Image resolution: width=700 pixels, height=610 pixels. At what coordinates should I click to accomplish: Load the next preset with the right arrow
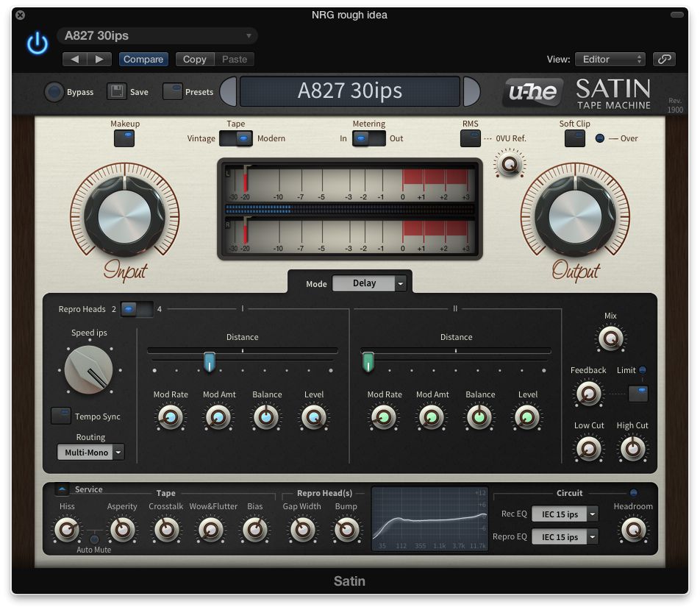[x=99, y=59]
